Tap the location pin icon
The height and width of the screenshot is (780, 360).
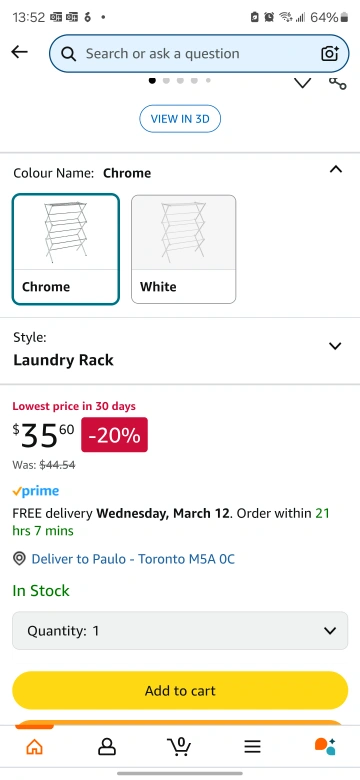pos(19,559)
